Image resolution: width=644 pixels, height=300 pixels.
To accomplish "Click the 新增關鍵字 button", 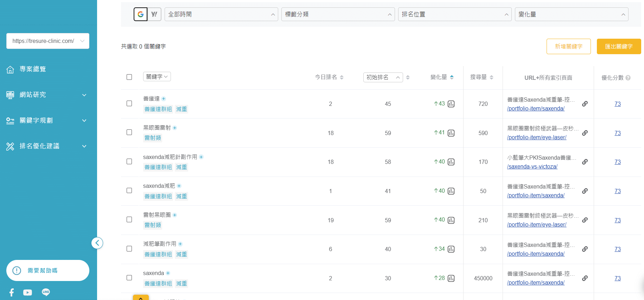I will coord(568,46).
